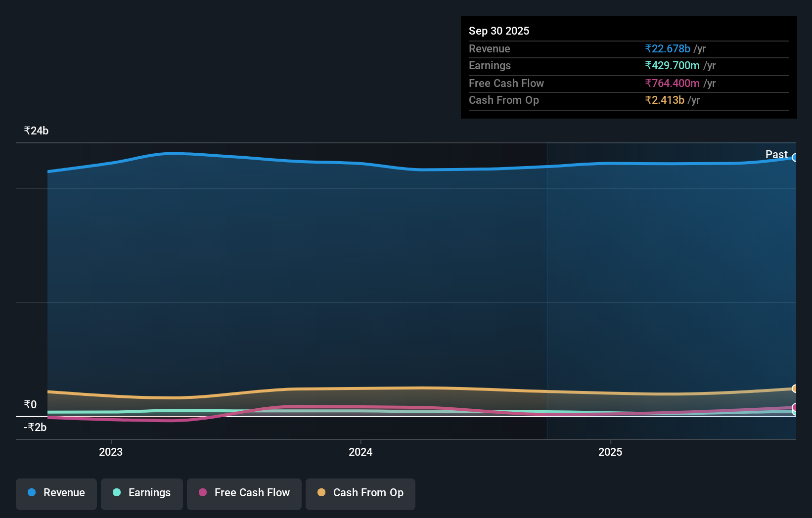Toggle the Earnings series visibility
812x518 pixels.
click(x=141, y=493)
